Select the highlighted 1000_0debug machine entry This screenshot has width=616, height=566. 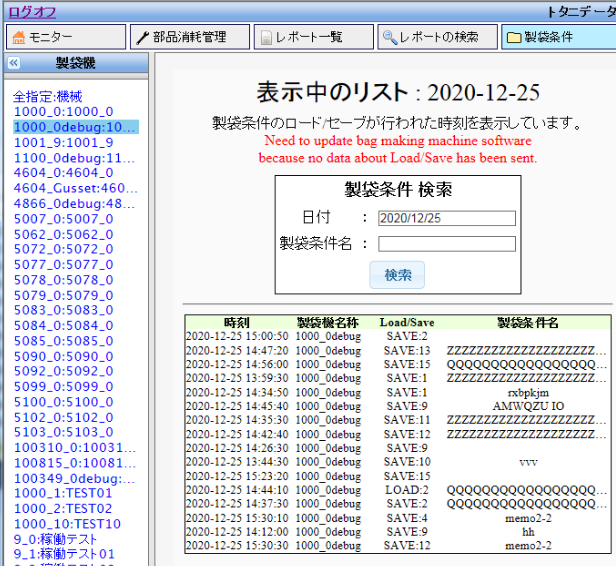pos(75,127)
